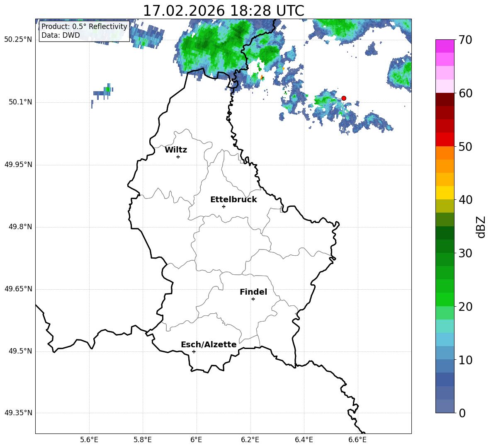
Task: Click the 49.95°N latitude label
Action: (18, 165)
